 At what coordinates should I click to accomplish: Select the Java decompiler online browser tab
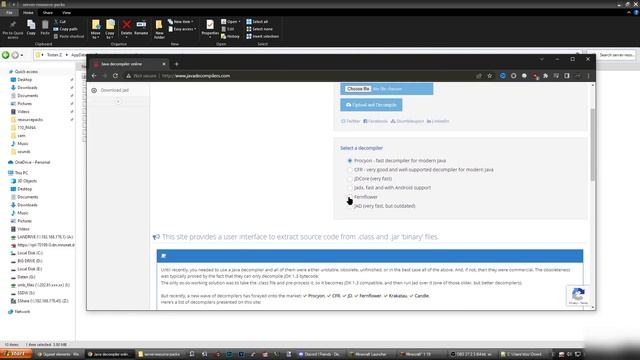pos(129,64)
